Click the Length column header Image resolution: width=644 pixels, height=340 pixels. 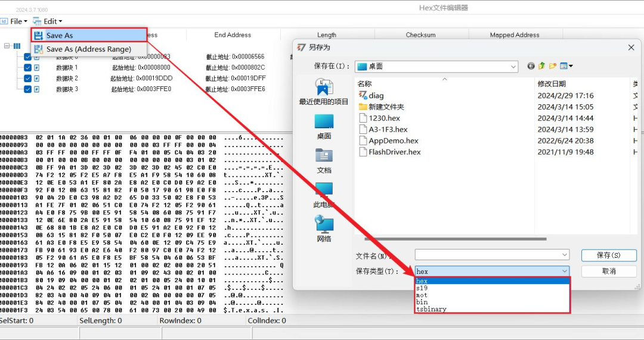tap(327, 35)
